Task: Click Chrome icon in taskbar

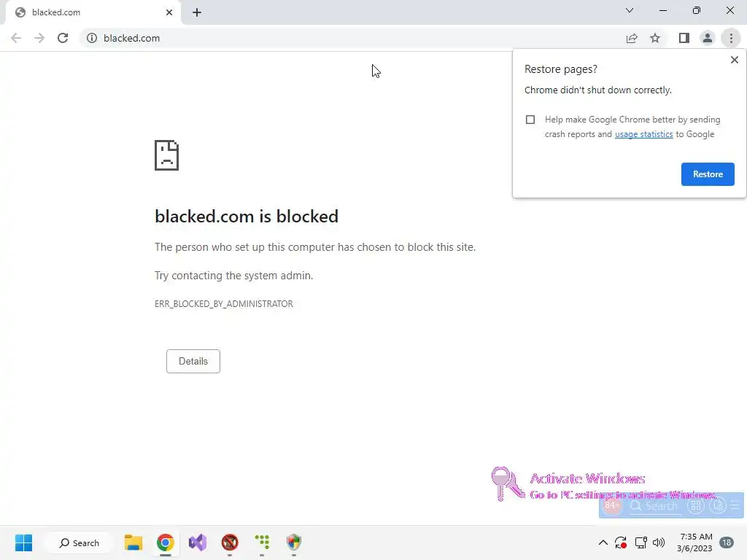Action: (x=166, y=542)
